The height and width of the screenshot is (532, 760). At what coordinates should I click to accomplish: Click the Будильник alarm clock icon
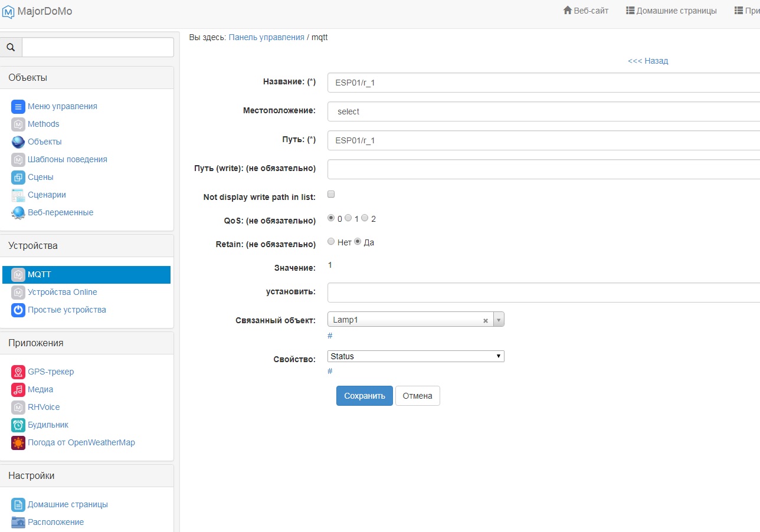tap(18, 425)
